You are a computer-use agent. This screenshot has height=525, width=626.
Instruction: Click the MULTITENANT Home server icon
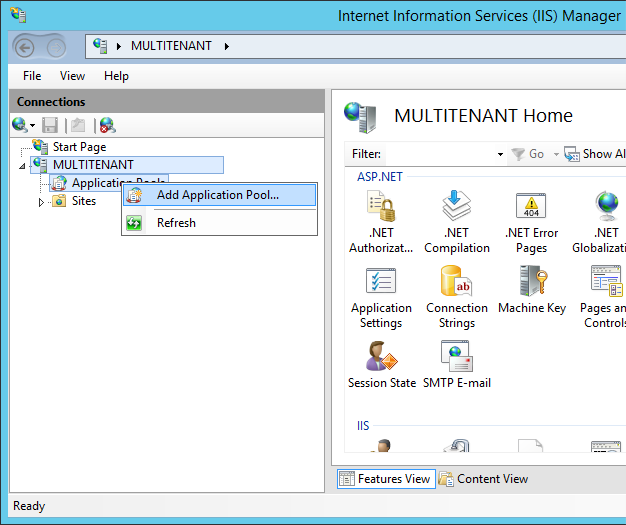360,117
